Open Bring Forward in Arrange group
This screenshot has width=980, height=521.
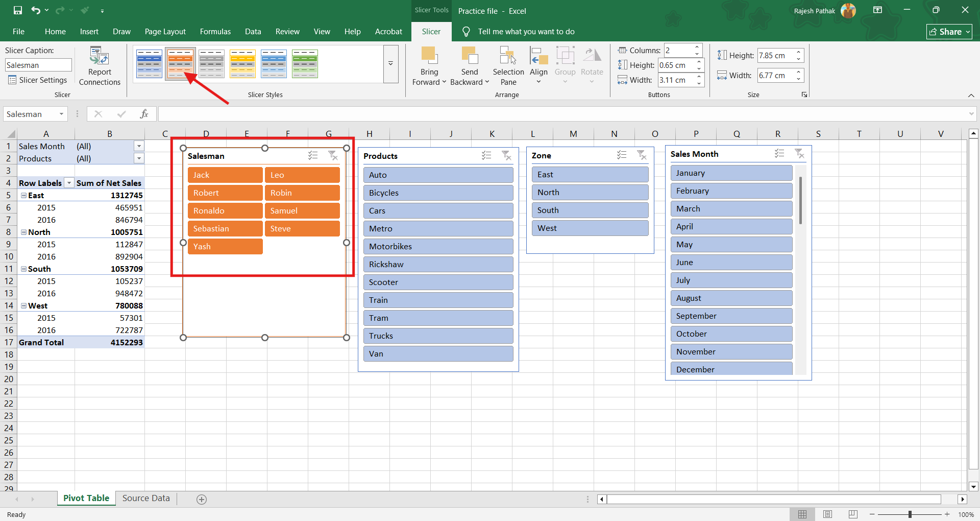point(429,66)
